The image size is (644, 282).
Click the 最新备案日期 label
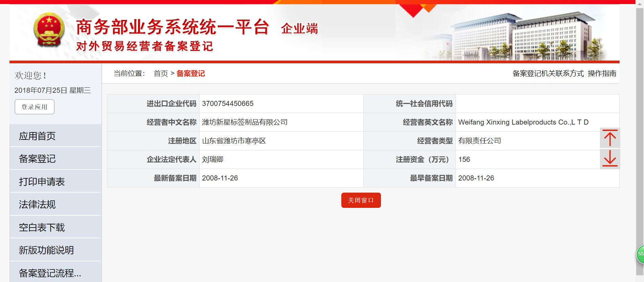coord(175,178)
